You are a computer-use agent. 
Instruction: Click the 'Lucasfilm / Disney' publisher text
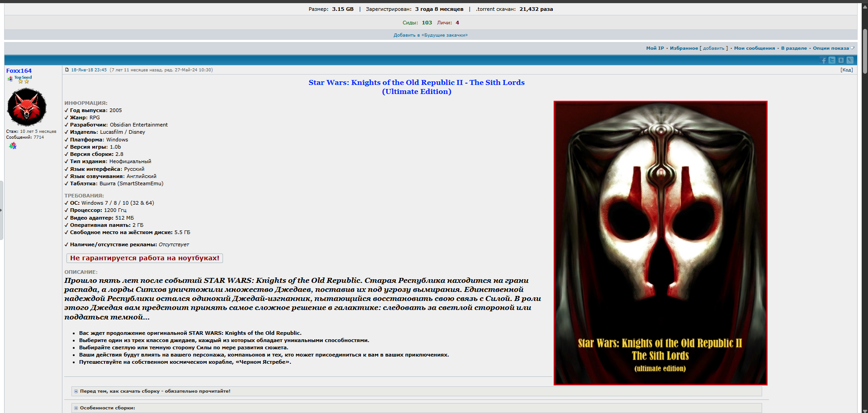point(123,132)
